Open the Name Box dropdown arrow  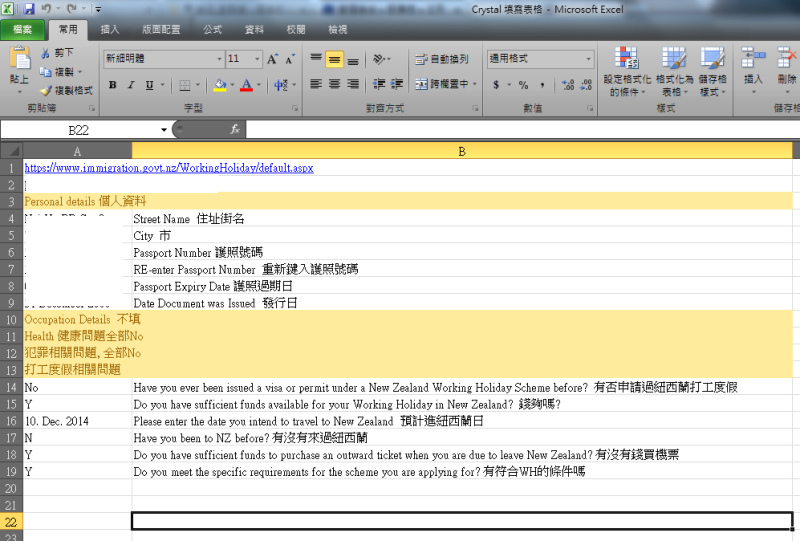(x=164, y=130)
